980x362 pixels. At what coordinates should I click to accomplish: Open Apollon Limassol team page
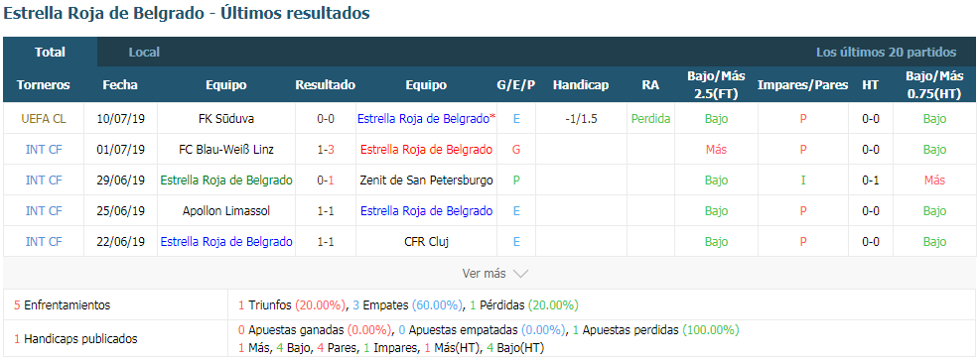226,211
